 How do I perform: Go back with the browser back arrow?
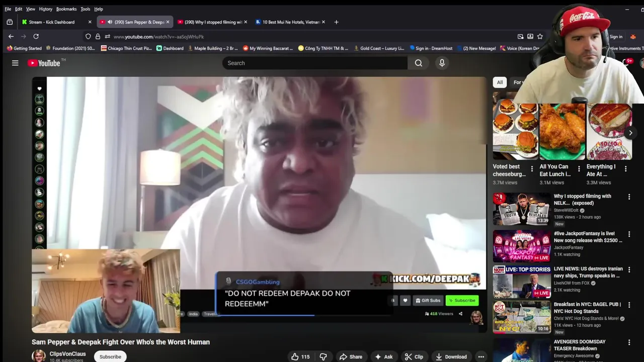tap(11, 36)
